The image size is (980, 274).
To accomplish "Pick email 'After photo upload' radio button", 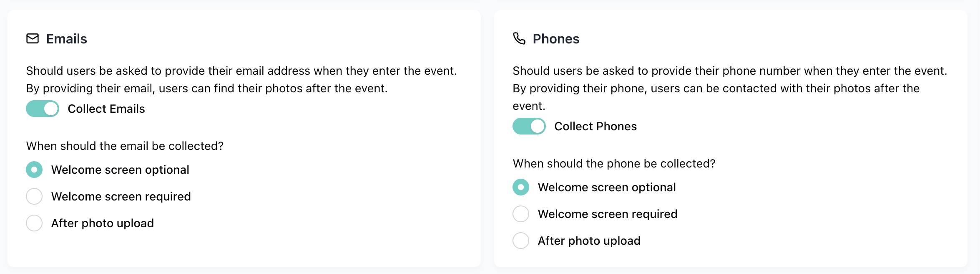I will pos(34,223).
